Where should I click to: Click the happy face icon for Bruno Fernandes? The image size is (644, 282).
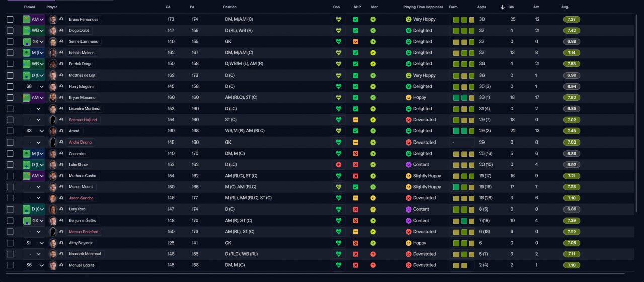click(408, 19)
